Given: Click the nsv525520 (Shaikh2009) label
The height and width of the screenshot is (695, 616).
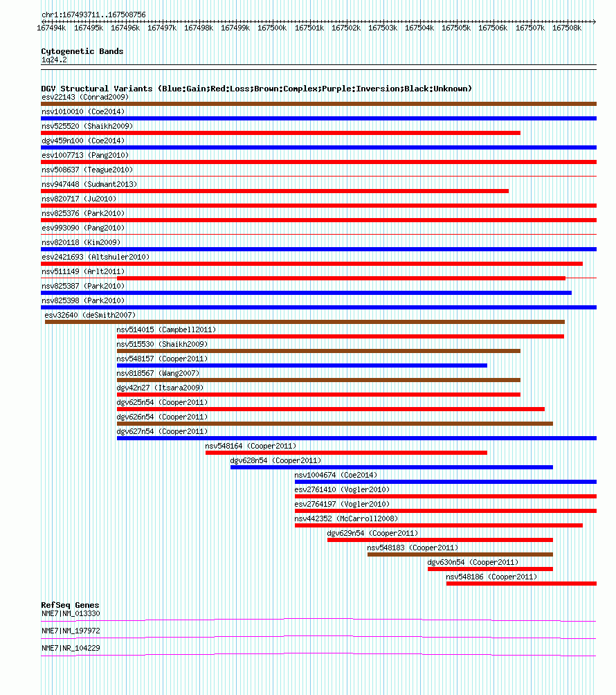Looking at the screenshot, I should [x=87, y=126].
